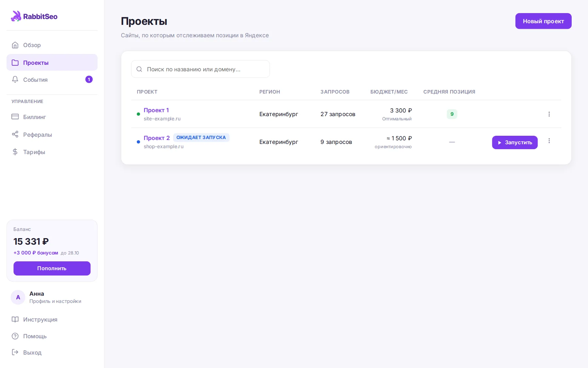Viewport: 588px width, 368px height.
Task: Click the ≈ 1 500 ₽ budget value
Action: (x=399, y=138)
